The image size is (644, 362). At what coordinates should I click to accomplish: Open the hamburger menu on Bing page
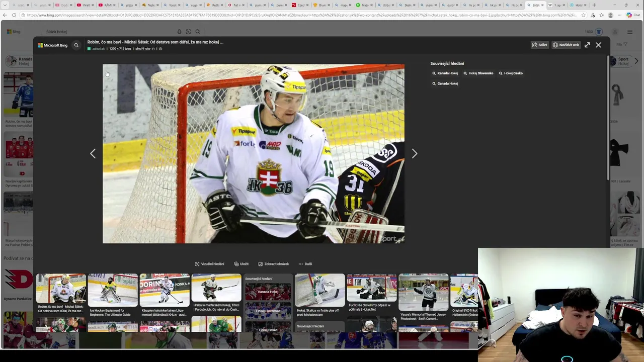coord(630,32)
